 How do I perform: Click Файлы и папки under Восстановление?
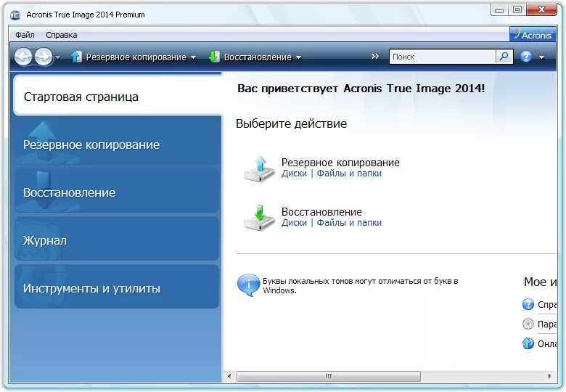pos(349,223)
